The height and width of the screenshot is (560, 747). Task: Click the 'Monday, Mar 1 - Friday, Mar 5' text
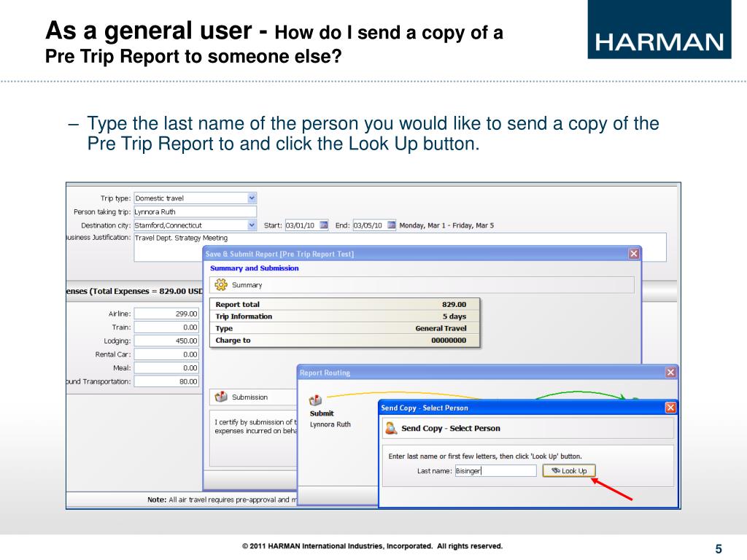click(446, 225)
